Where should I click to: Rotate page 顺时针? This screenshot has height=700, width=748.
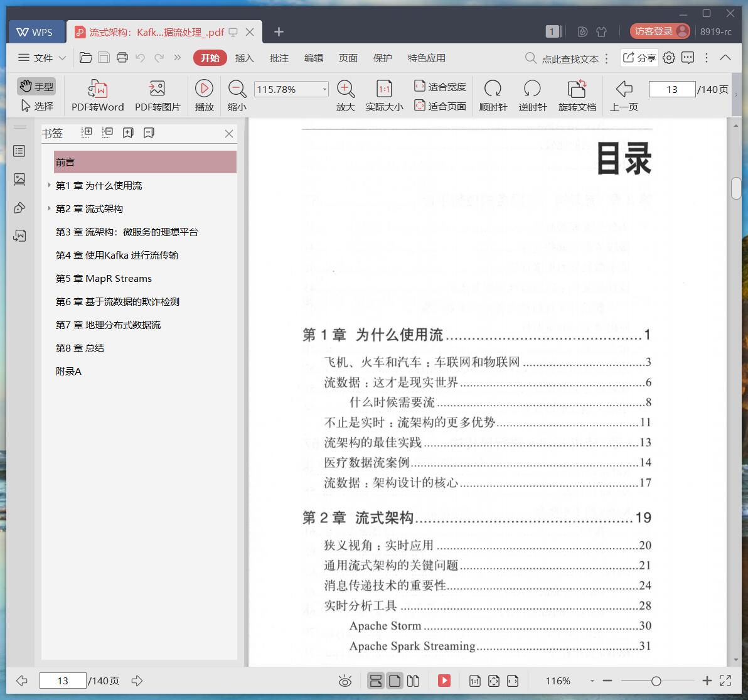coord(493,95)
